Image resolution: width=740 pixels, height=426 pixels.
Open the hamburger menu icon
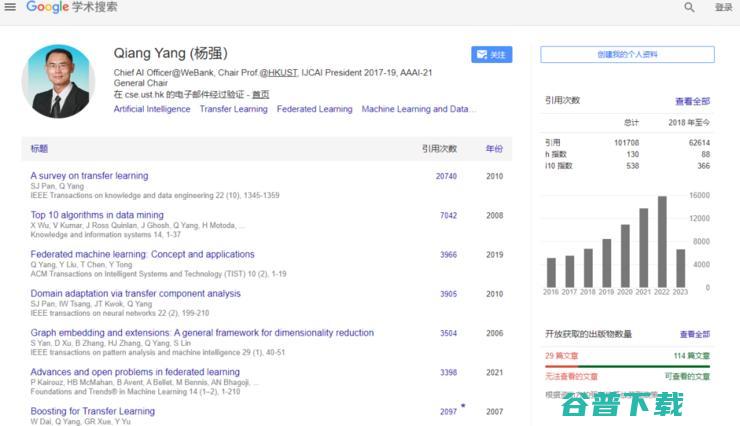pos(10,7)
